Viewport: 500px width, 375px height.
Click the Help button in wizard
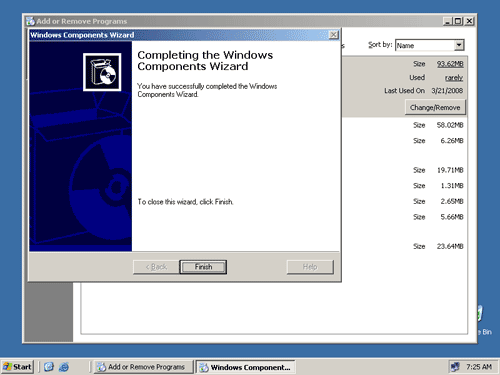coord(310,267)
